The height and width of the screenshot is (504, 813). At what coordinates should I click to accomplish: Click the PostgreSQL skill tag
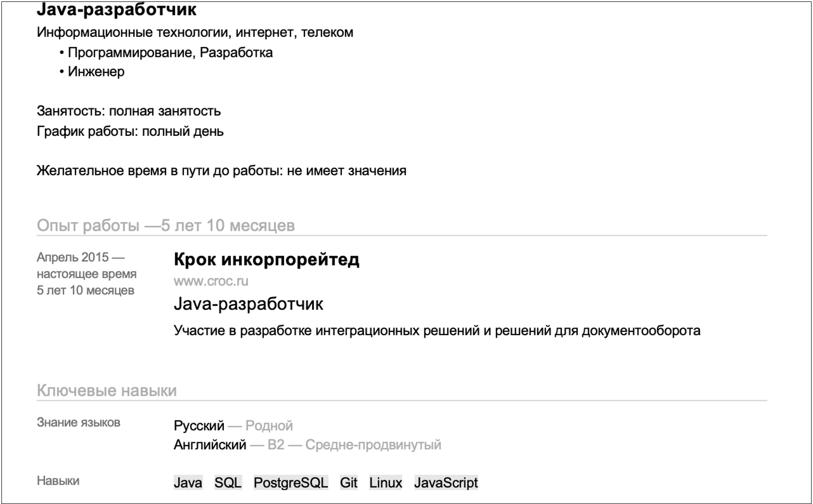[290, 482]
